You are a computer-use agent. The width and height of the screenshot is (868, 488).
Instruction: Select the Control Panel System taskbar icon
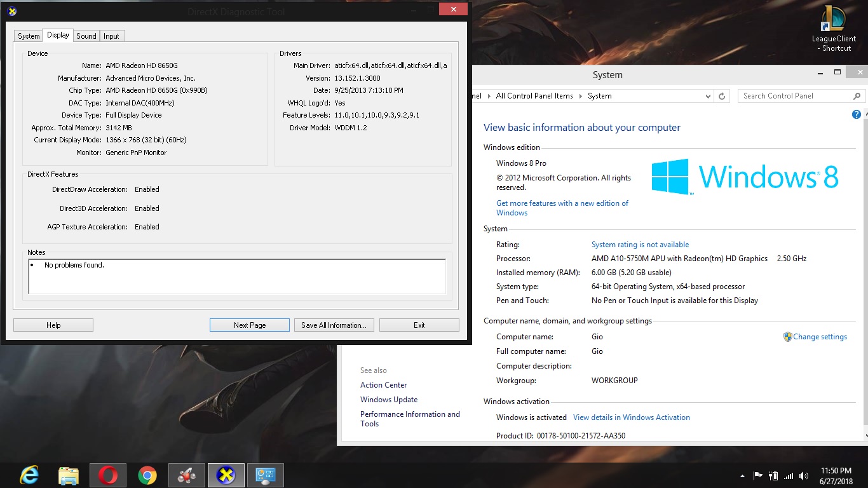[x=266, y=475]
